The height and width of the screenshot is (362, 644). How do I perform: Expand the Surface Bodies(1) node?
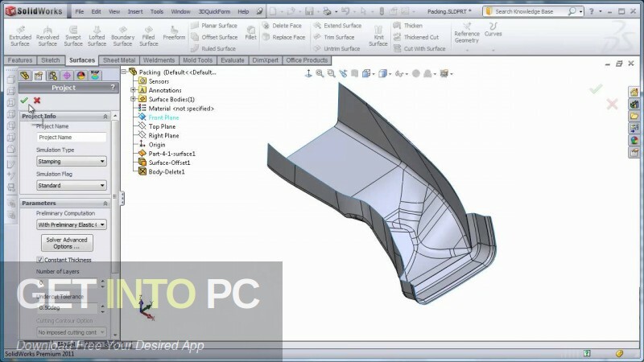[133, 99]
